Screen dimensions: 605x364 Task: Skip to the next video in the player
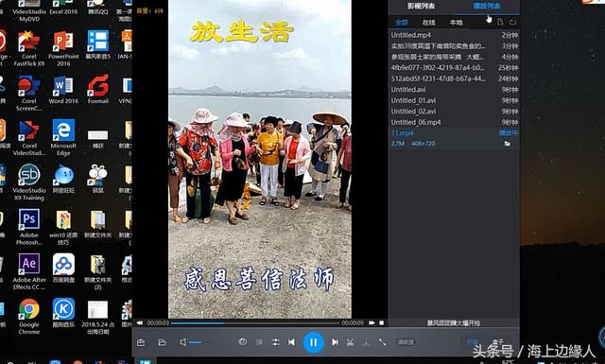pos(335,342)
